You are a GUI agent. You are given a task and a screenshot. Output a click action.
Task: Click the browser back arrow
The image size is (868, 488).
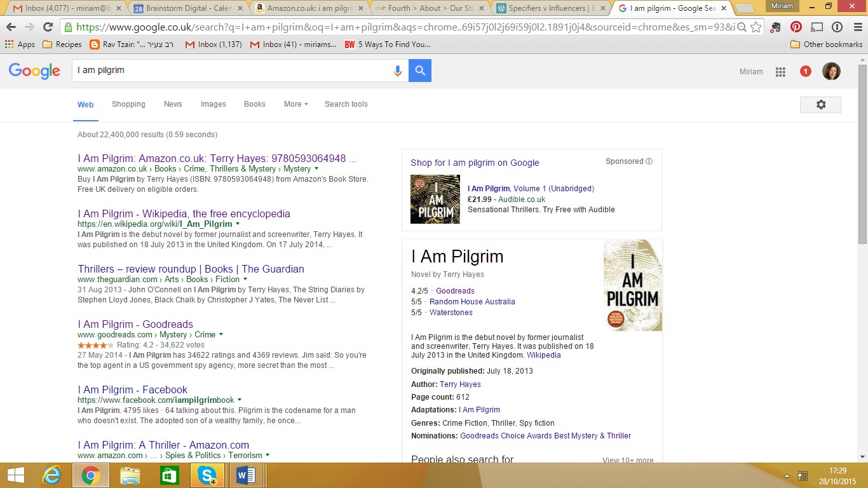[11, 27]
